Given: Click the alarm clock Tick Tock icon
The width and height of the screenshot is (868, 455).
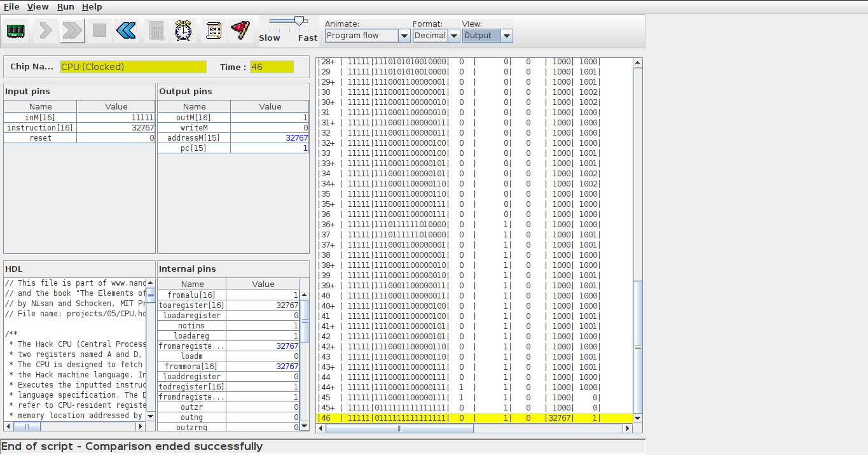Looking at the screenshot, I should [184, 31].
